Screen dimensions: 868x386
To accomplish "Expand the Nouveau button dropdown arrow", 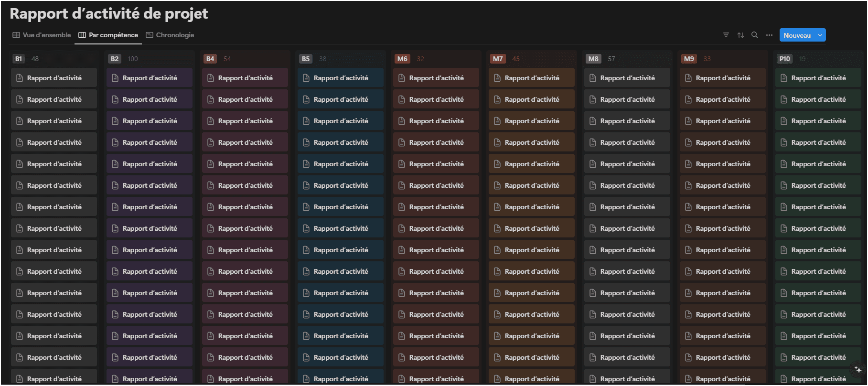I will click(x=821, y=35).
